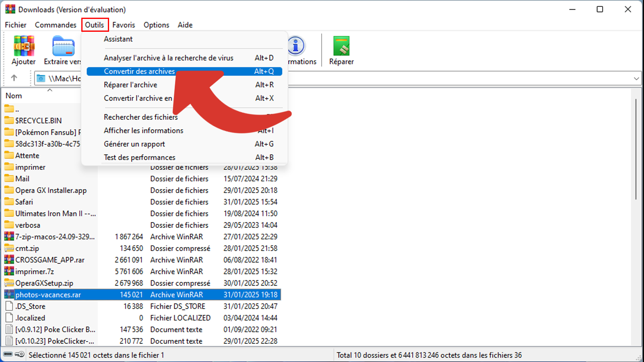Open the Informations toolbar icon
Image resolution: width=644 pixels, height=362 pixels.
point(296,46)
